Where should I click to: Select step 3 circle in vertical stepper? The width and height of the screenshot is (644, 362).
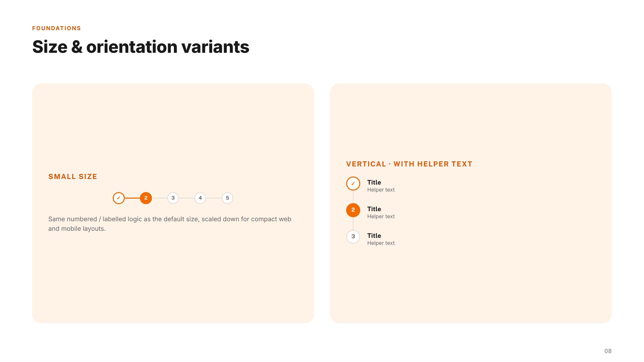[353, 237]
